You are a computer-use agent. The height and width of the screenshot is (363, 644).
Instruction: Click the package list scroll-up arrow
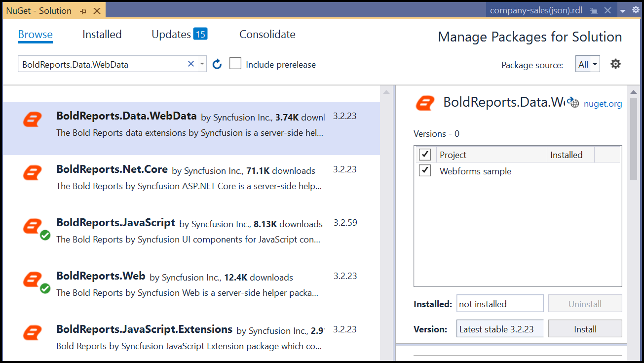(386, 92)
